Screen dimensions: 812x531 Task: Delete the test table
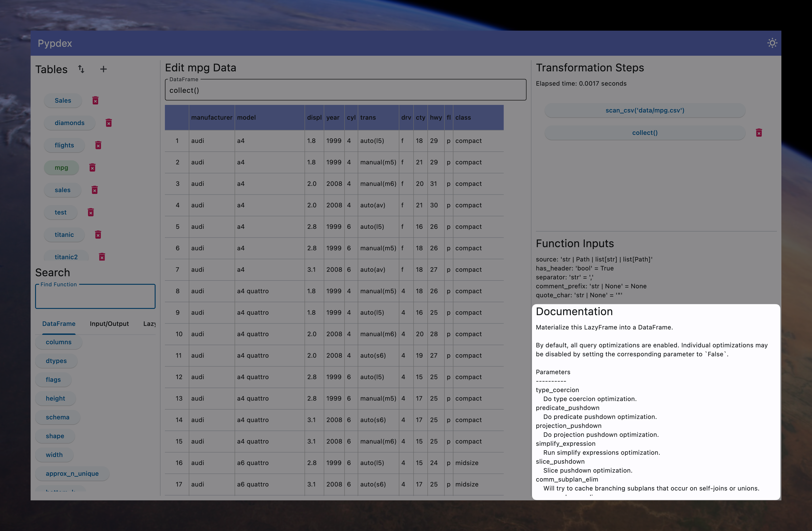click(91, 212)
